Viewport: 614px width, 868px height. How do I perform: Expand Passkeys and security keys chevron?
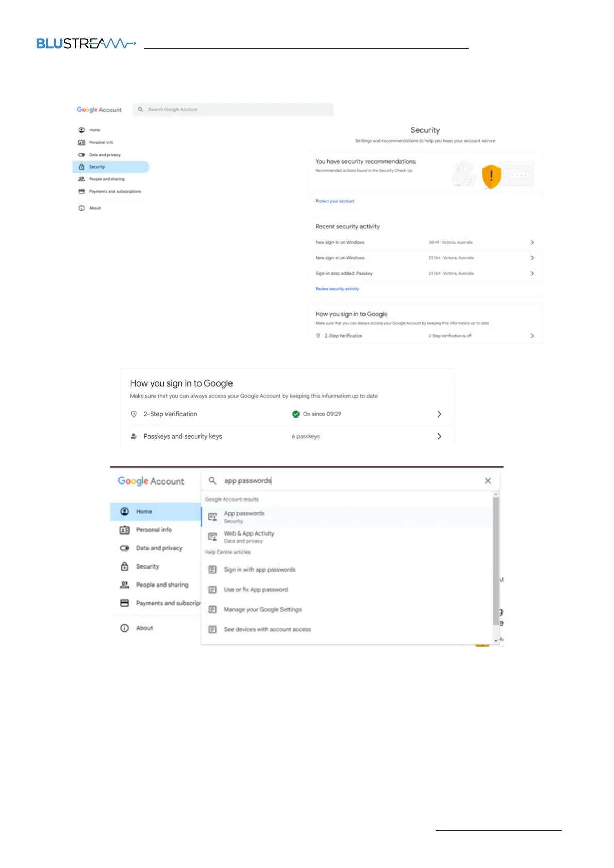(439, 437)
